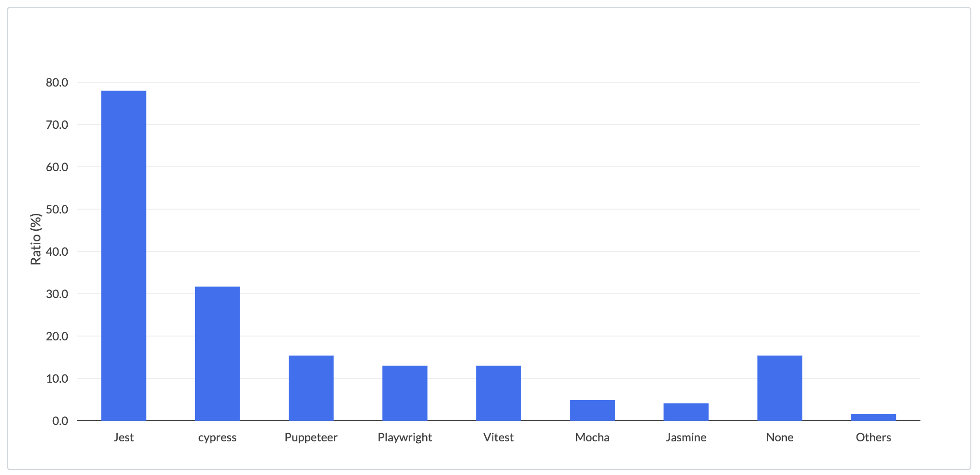Click the Mocha axis label

tap(592, 437)
